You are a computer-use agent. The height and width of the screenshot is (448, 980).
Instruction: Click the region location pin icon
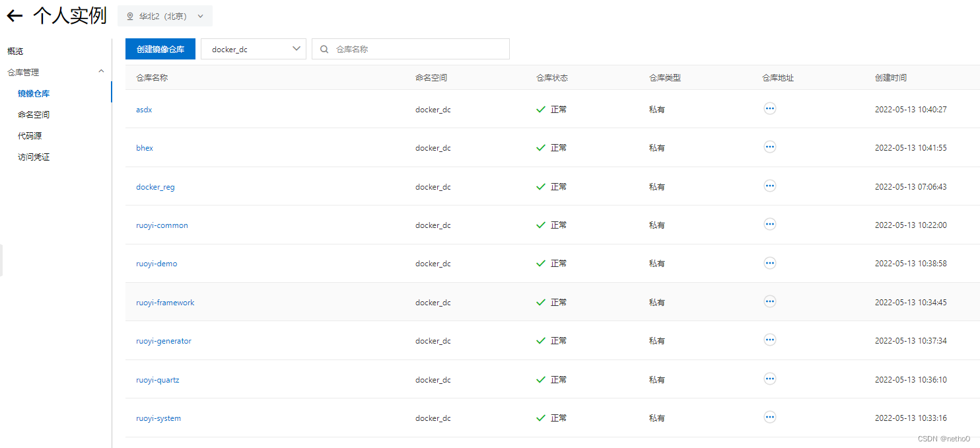pyautogui.click(x=130, y=16)
